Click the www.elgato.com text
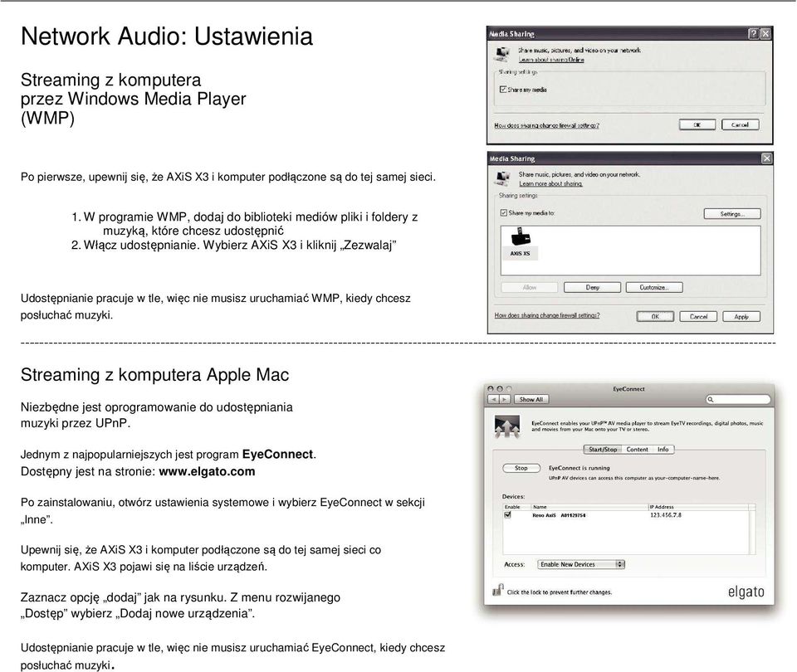 [207, 471]
